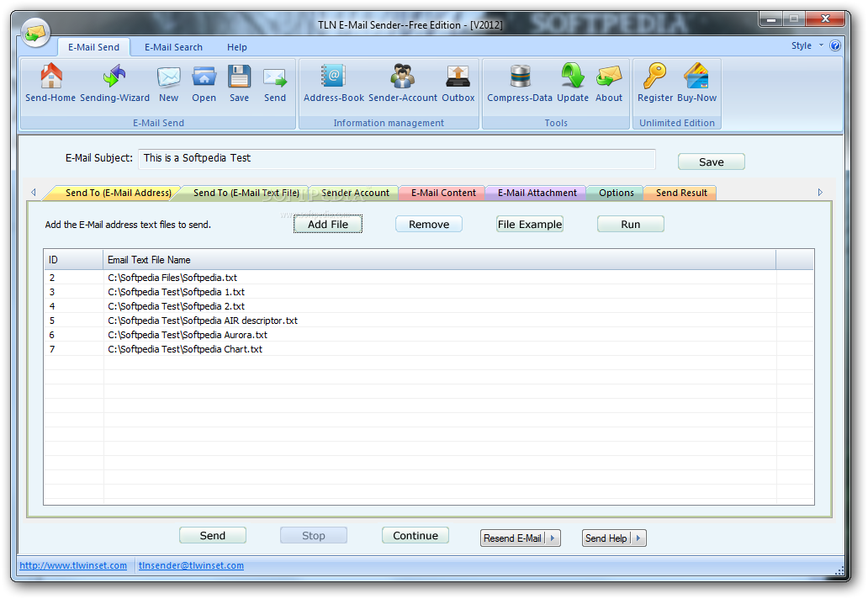
Task: Open the Help ribbon tab
Action: 237,47
